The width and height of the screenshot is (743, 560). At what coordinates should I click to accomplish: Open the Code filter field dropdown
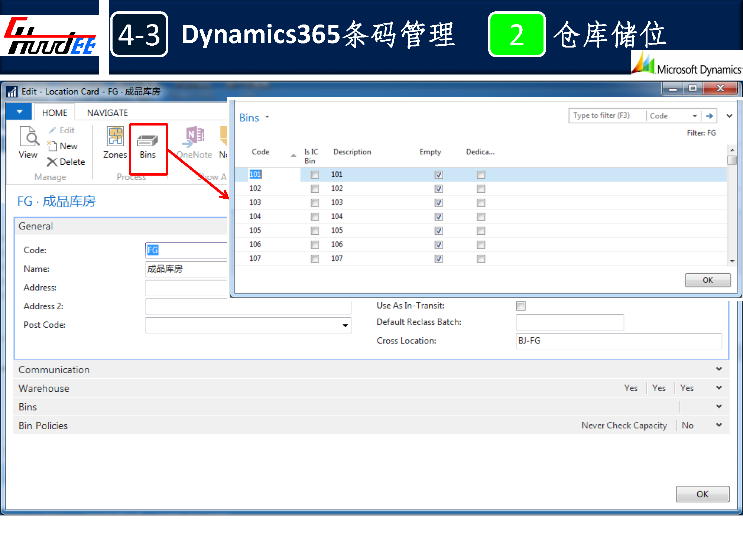[694, 116]
